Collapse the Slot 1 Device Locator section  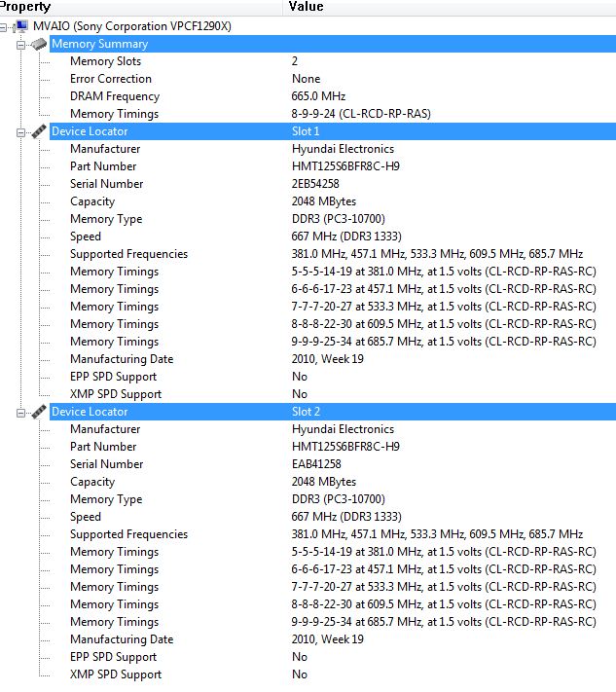coord(20,132)
